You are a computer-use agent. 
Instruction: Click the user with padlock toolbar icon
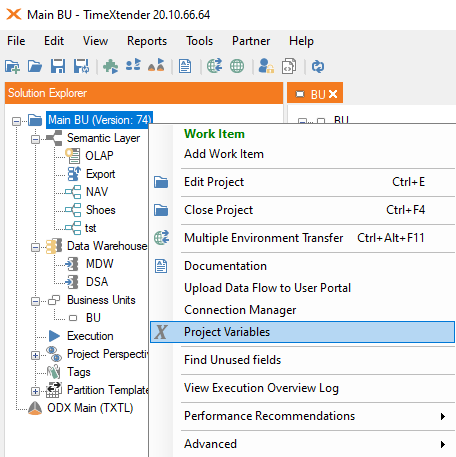pyautogui.click(x=266, y=66)
